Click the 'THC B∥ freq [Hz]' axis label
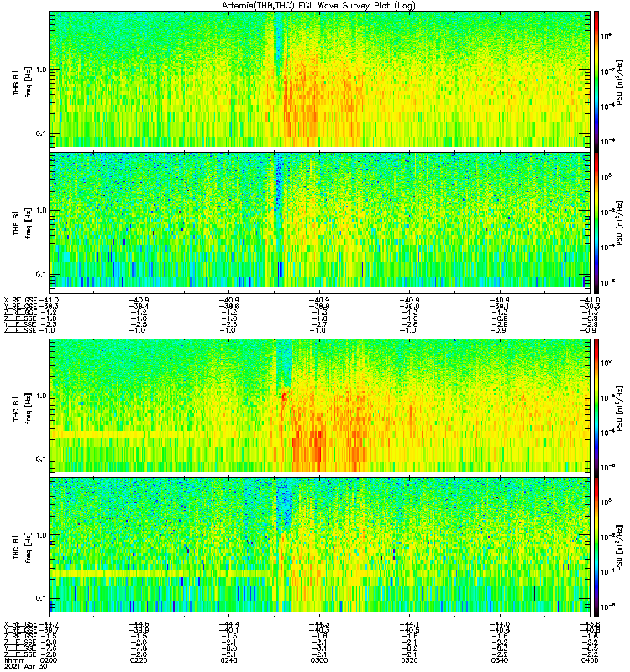 pos(22,547)
